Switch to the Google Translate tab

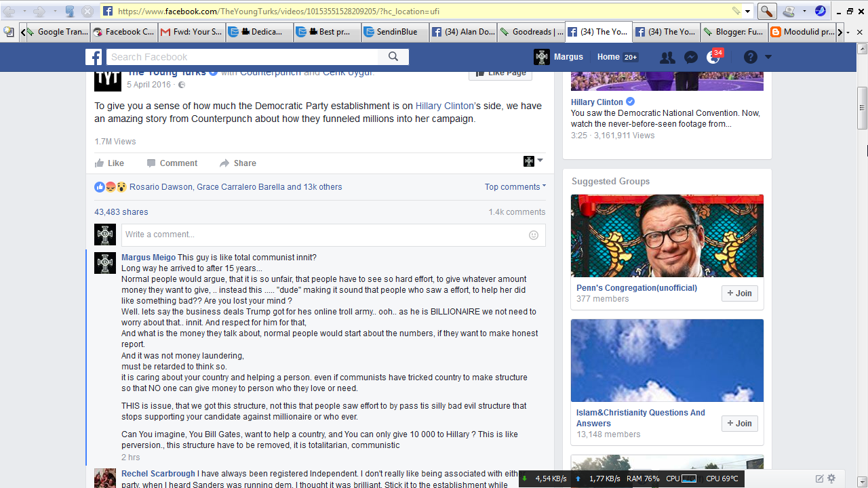pyautogui.click(x=57, y=32)
